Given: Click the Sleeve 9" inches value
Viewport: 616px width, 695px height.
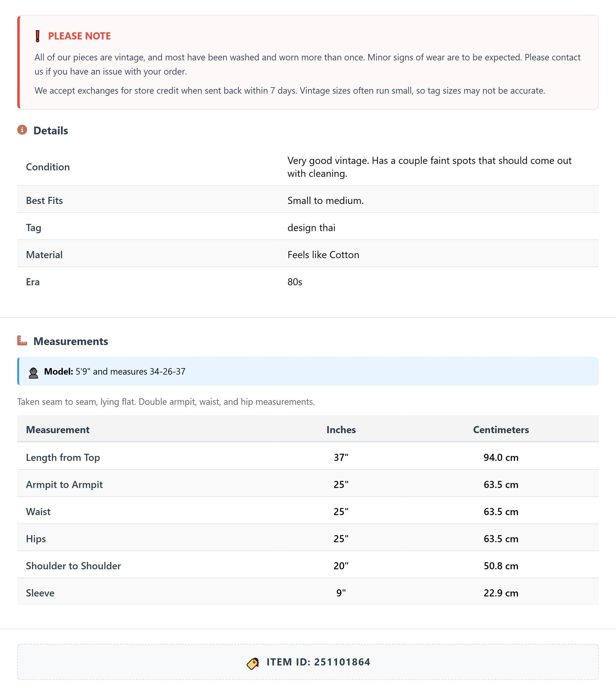Looking at the screenshot, I should (x=341, y=593).
